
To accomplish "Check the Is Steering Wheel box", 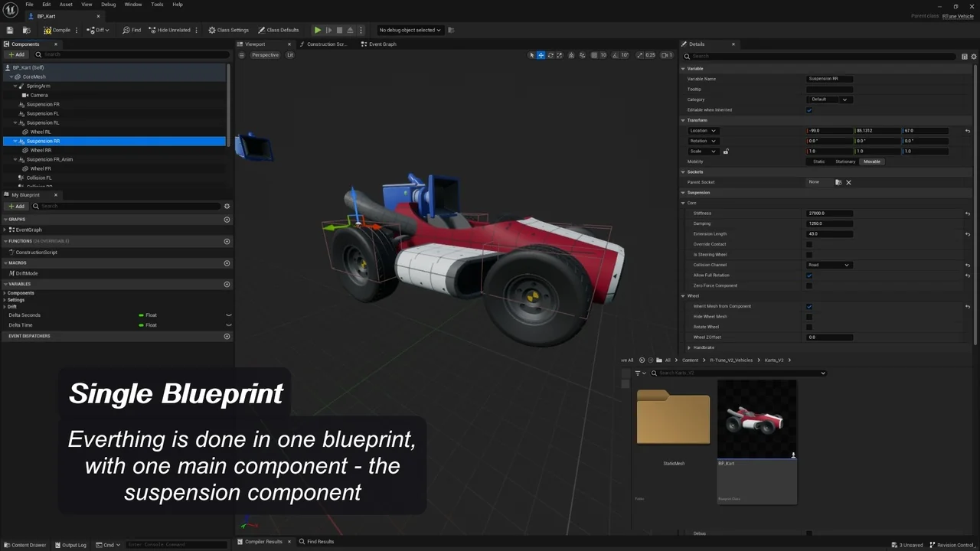I will click(809, 255).
